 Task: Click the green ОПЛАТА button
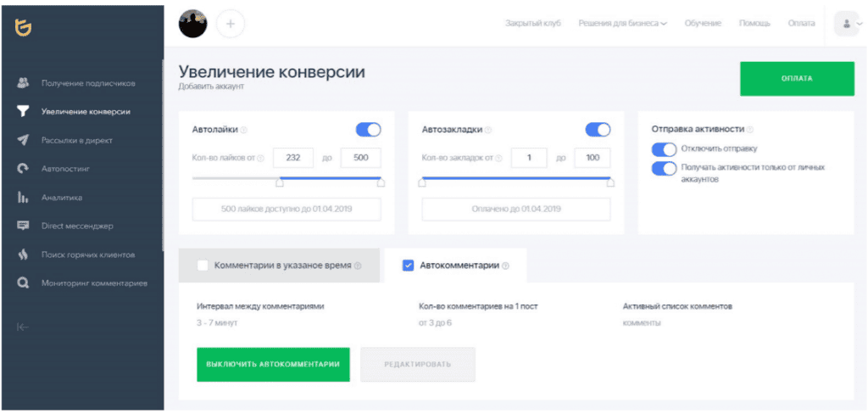(797, 79)
